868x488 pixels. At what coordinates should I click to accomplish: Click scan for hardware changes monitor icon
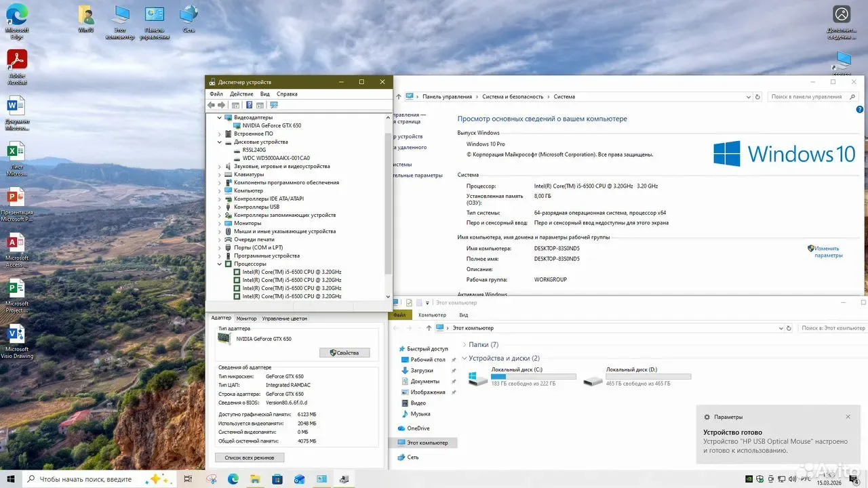click(x=274, y=105)
